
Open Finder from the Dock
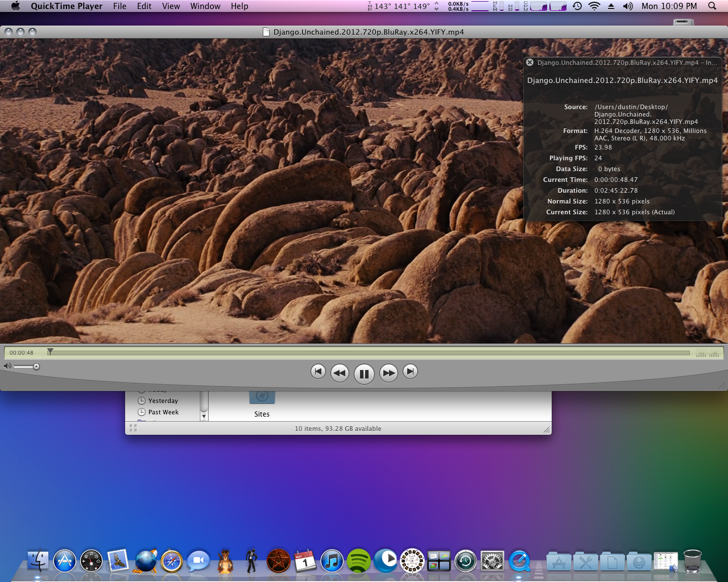pos(38,562)
